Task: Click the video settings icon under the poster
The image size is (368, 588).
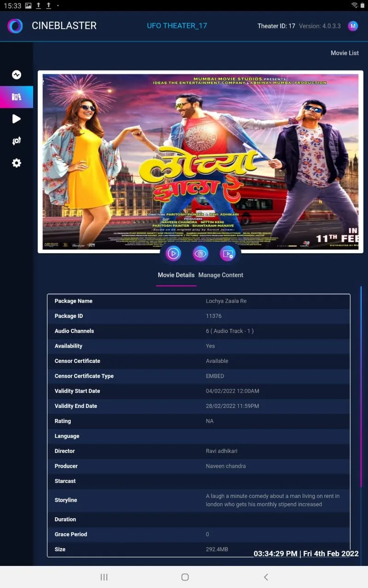Action: tap(228, 253)
